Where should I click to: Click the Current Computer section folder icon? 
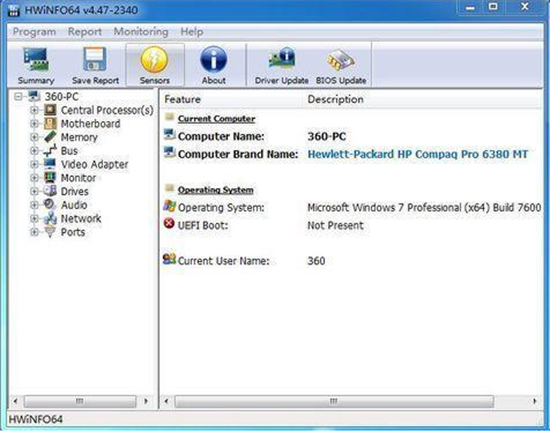(169, 117)
